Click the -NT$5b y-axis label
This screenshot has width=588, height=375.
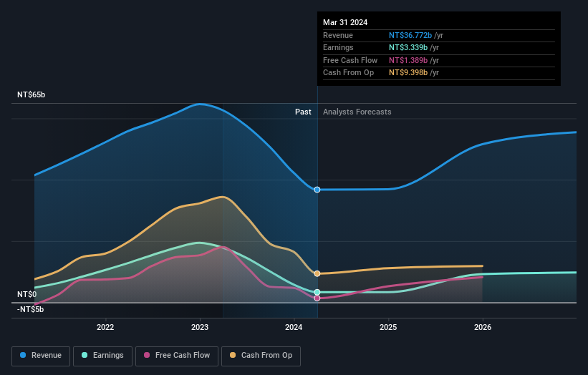(30, 309)
